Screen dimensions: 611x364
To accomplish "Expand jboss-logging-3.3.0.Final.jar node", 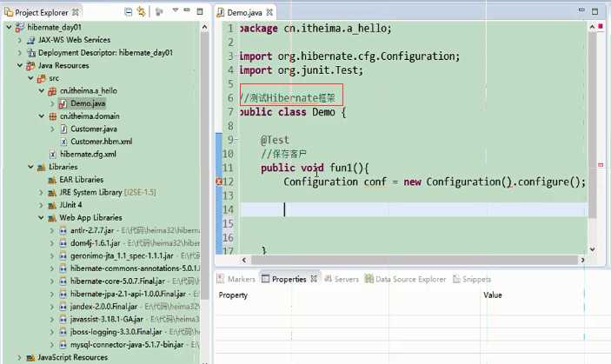I will point(52,332).
